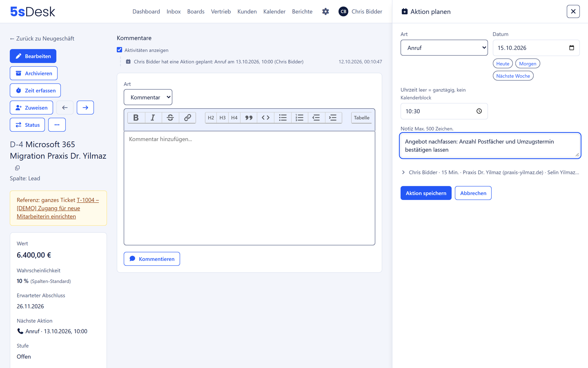
Task: Apply H2 heading style
Action: point(211,118)
